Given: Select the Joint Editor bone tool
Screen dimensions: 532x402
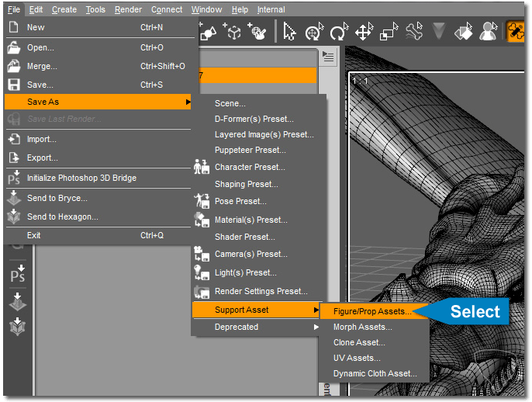Looking at the screenshot, I should [414, 32].
